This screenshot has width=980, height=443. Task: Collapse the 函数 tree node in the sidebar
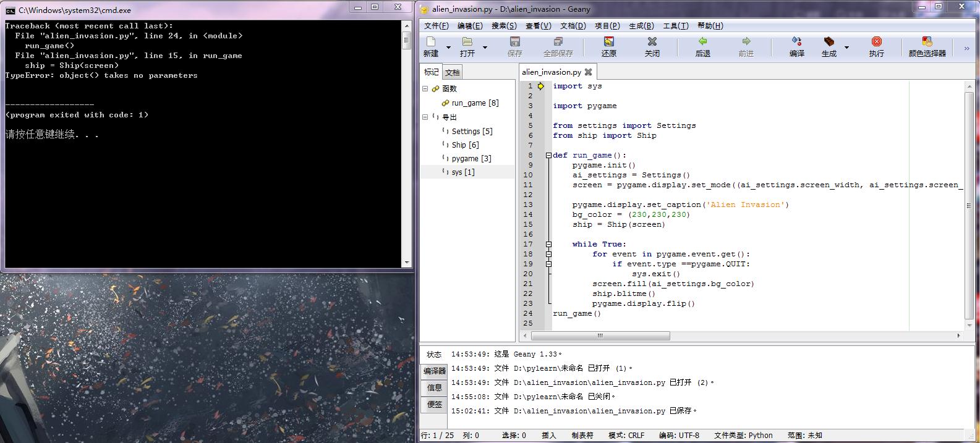[425, 89]
